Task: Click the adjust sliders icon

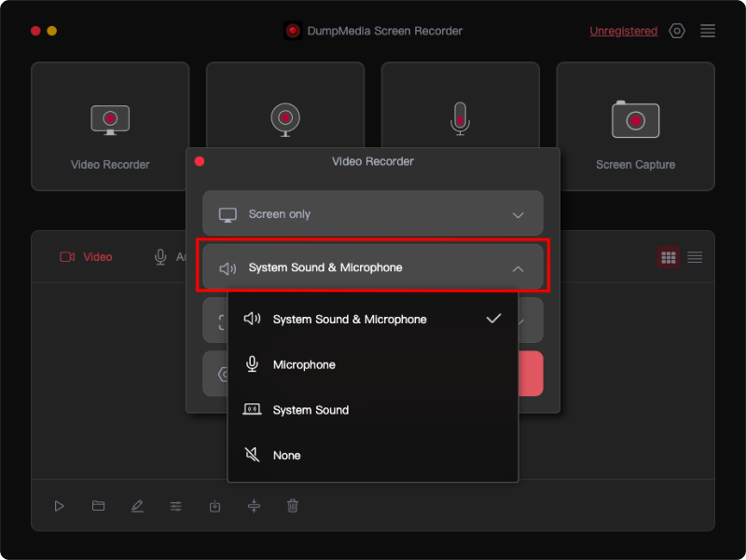Action: pyautogui.click(x=176, y=506)
